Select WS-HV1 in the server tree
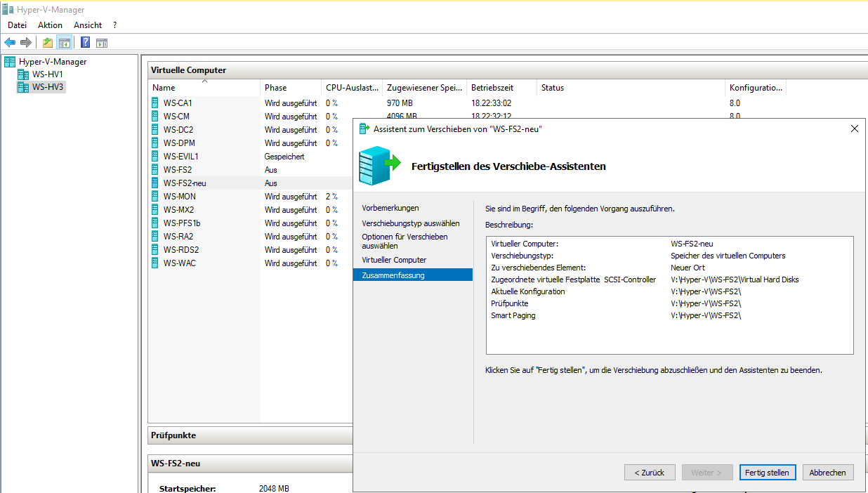This screenshot has height=493, width=868. (48, 74)
